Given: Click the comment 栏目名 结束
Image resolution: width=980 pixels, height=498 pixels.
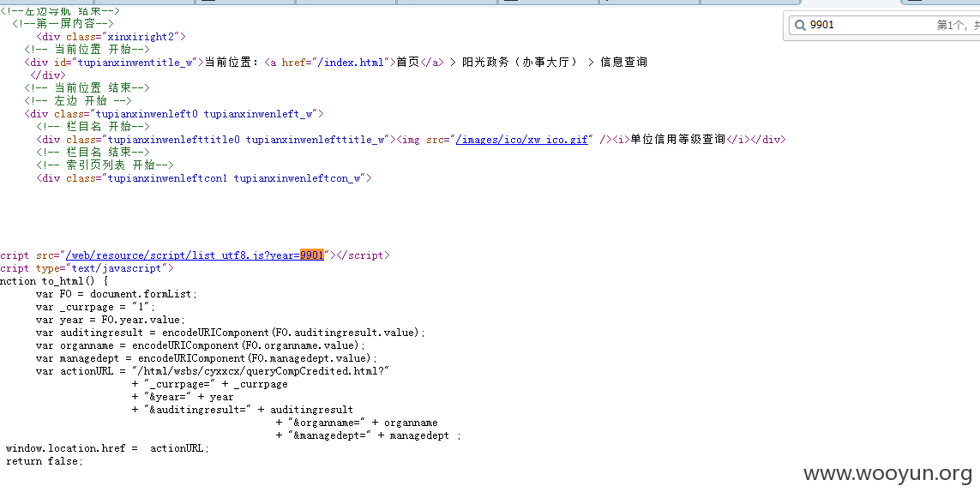Looking at the screenshot, I should click(93, 152).
